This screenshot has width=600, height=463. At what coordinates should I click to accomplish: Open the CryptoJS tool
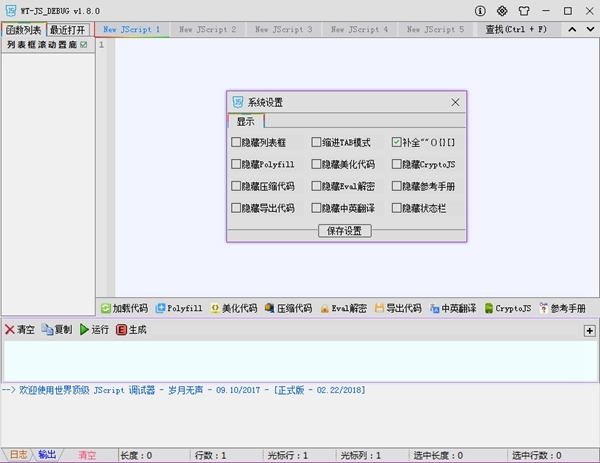tap(508, 308)
